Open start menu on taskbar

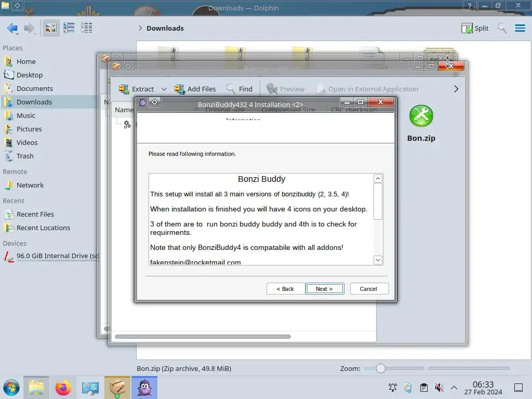click(11, 388)
